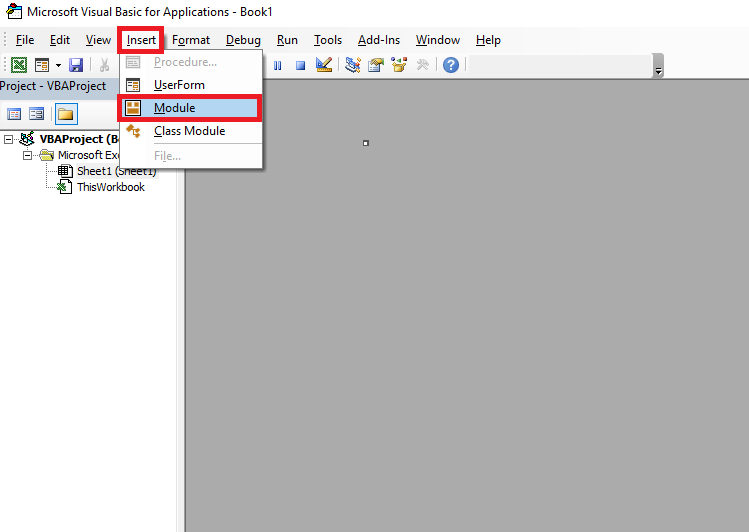749x532 pixels.
Task: Save the workbook with the floppy disk icon
Action: pos(75,65)
